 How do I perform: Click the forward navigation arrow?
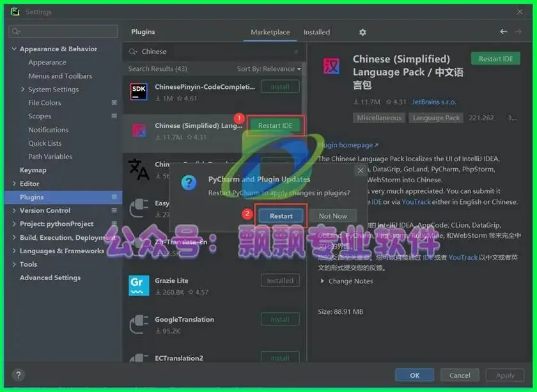[x=518, y=31]
